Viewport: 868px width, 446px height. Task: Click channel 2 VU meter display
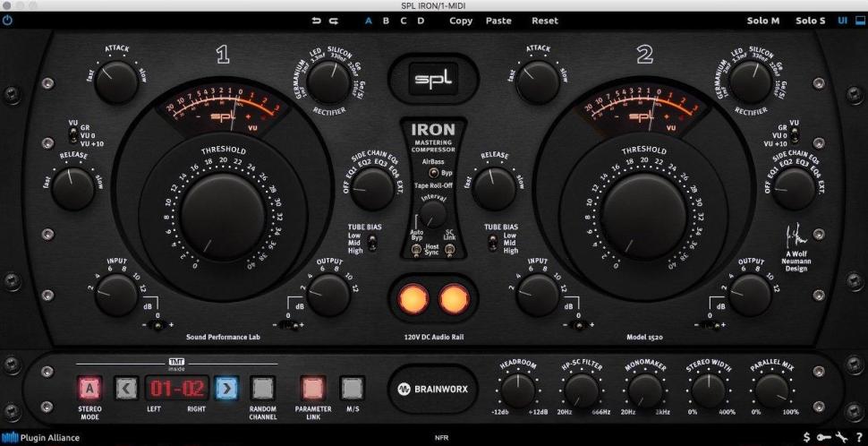643,109
